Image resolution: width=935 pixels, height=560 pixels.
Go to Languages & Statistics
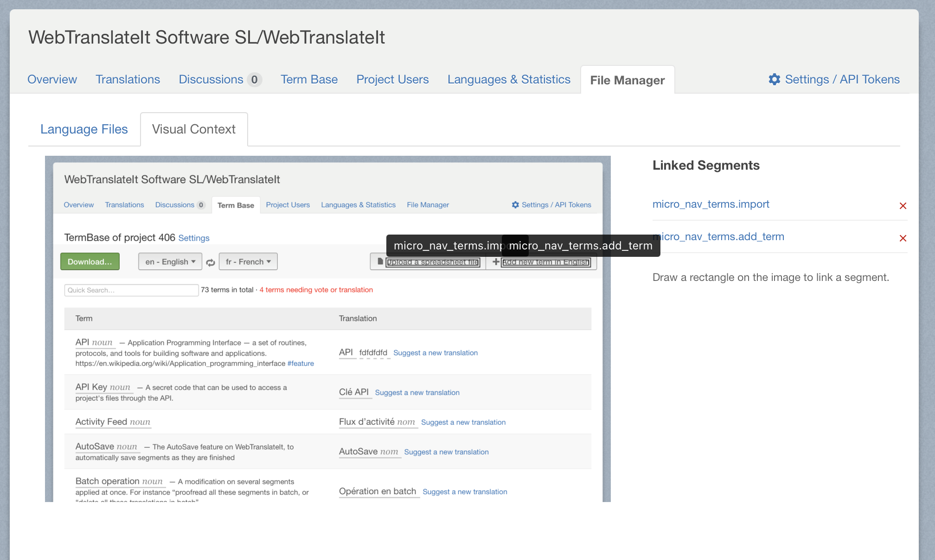pos(509,79)
